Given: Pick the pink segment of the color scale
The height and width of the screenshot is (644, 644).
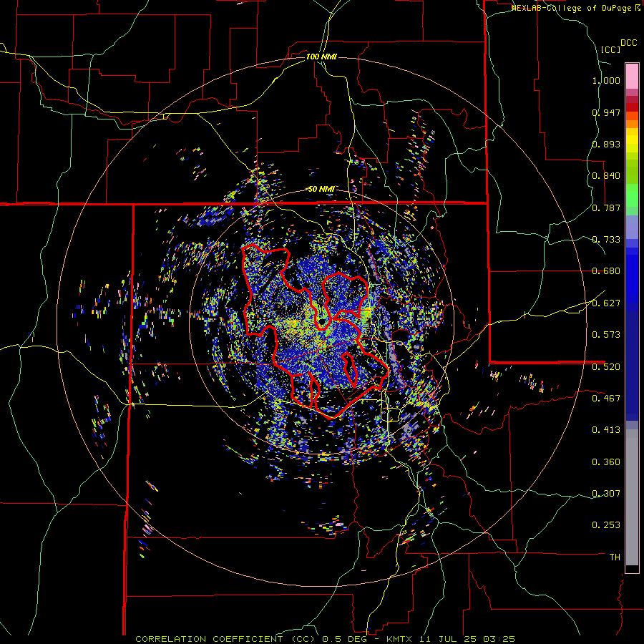Looking at the screenshot, I should [632, 77].
